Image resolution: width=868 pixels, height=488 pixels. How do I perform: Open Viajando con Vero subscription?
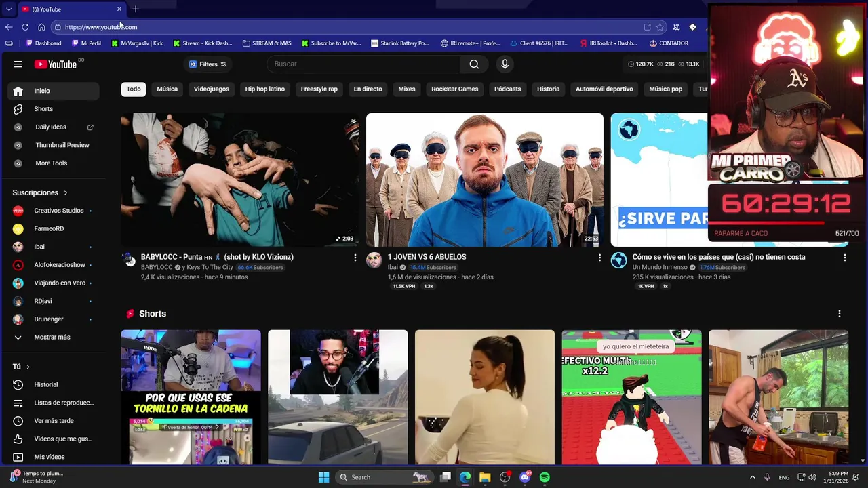coord(54,283)
